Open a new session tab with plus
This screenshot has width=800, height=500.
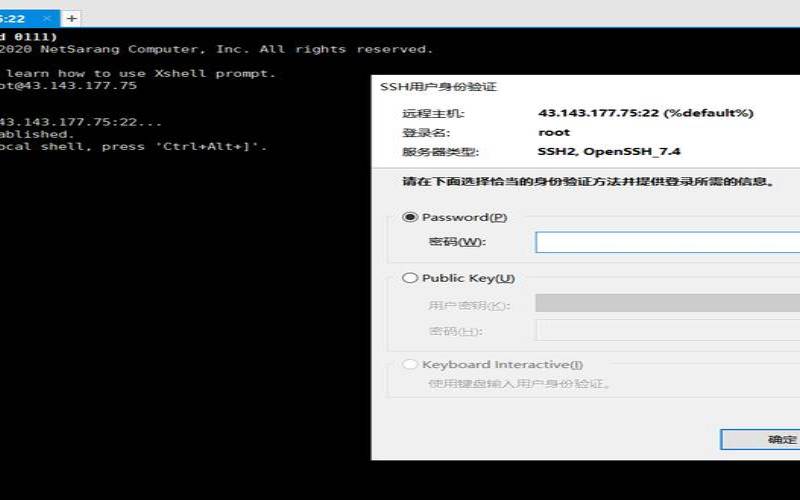[x=71, y=19]
